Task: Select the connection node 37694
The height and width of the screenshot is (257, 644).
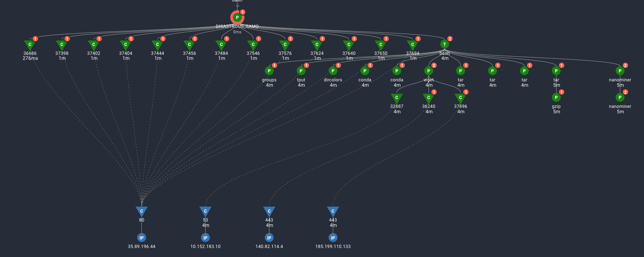Action: (412, 45)
